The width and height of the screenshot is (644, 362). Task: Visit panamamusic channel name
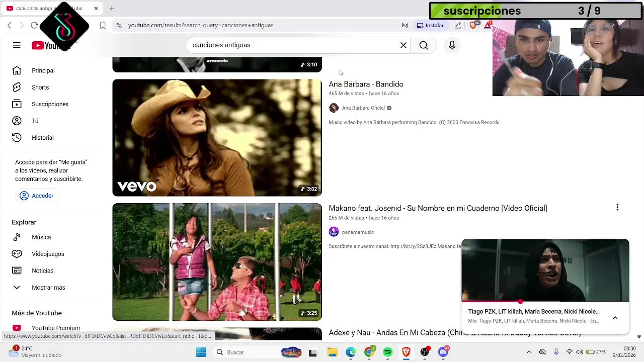tap(358, 232)
